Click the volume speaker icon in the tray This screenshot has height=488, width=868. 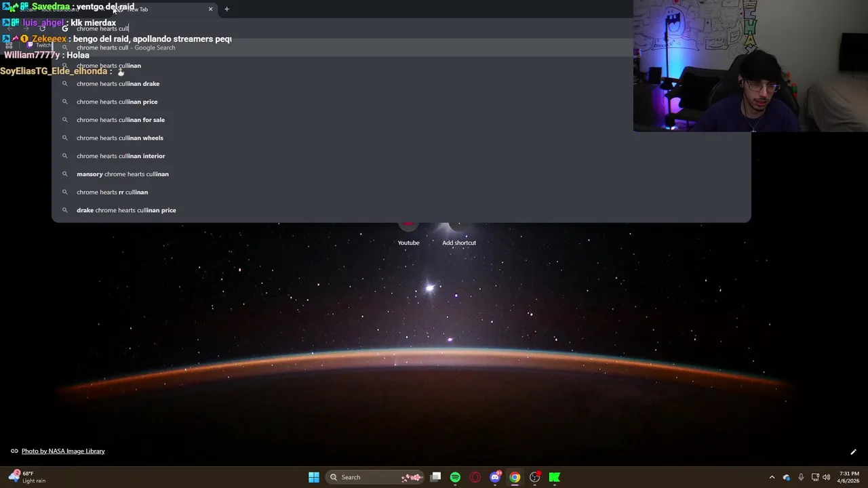[x=826, y=477]
